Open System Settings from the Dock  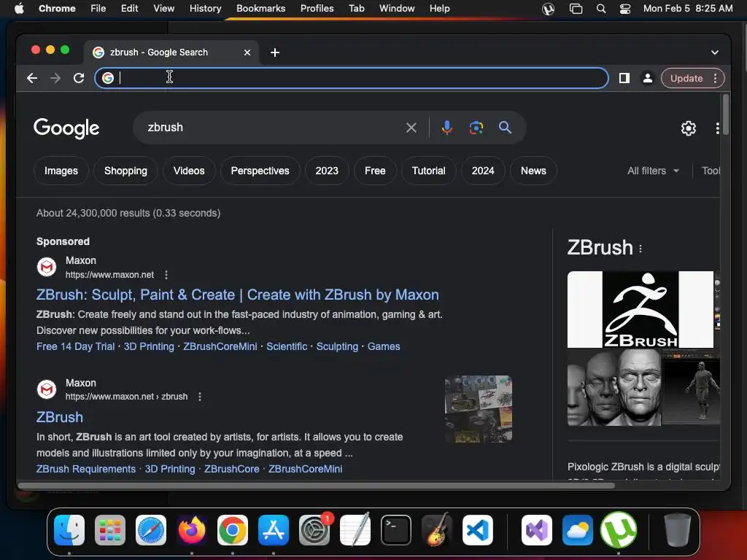tap(314, 530)
